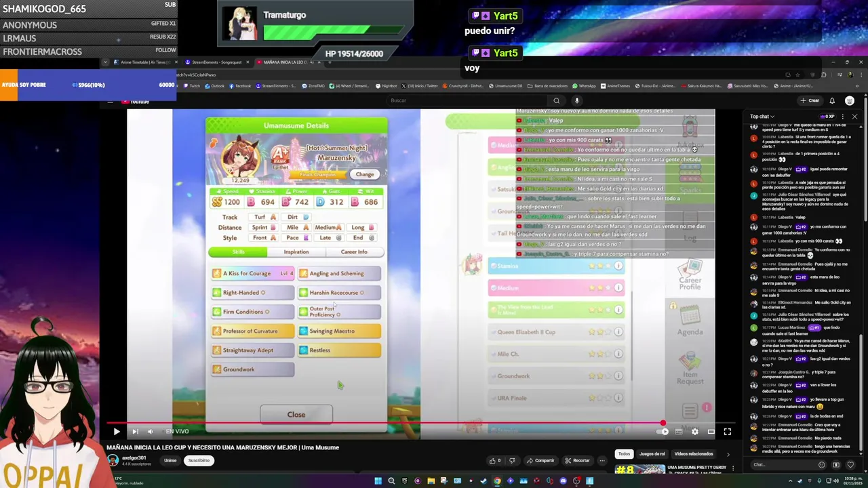Open the WhatsApp bookmark
The width and height of the screenshot is (868, 488).
coord(584,86)
